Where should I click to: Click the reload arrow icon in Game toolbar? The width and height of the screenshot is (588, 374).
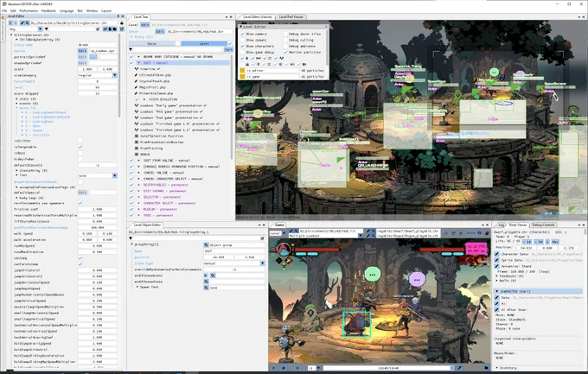454,233
